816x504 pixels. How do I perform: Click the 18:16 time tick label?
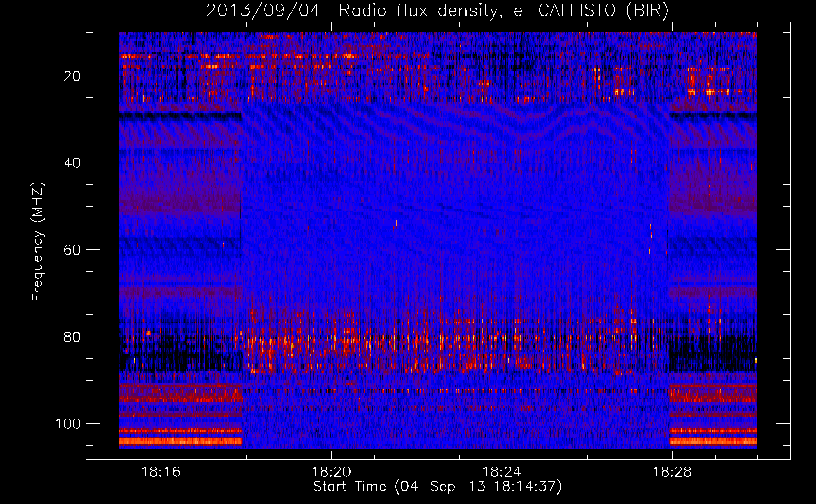point(161,472)
